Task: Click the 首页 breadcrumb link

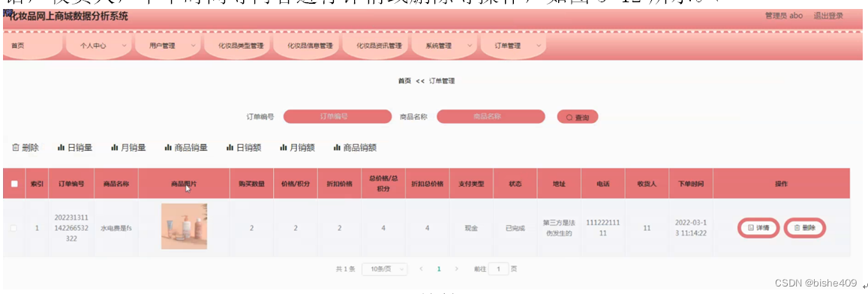Action: 404,81
